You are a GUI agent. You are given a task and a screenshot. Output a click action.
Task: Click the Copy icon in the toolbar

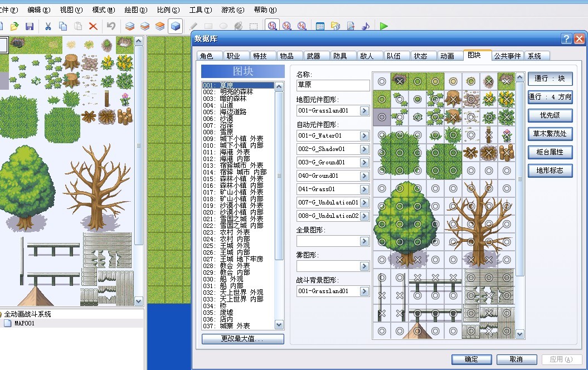click(63, 26)
